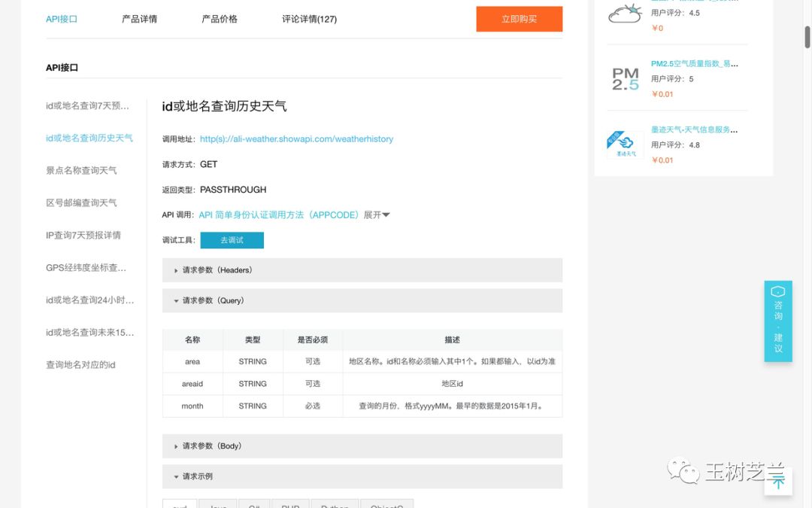The width and height of the screenshot is (812, 508).
Task: Open the PM2.5空气质量指数 product link
Action: point(695,64)
